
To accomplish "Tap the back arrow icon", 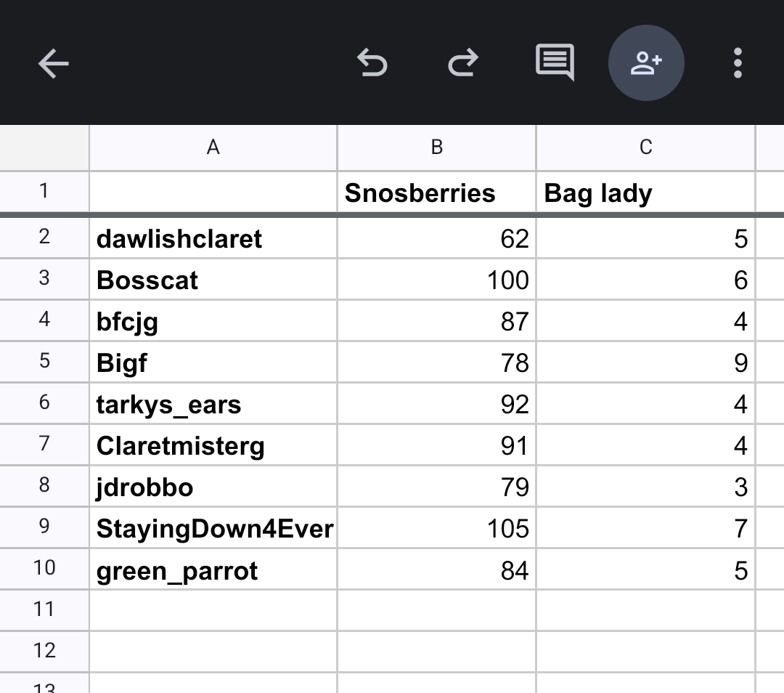I will (x=53, y=64).
